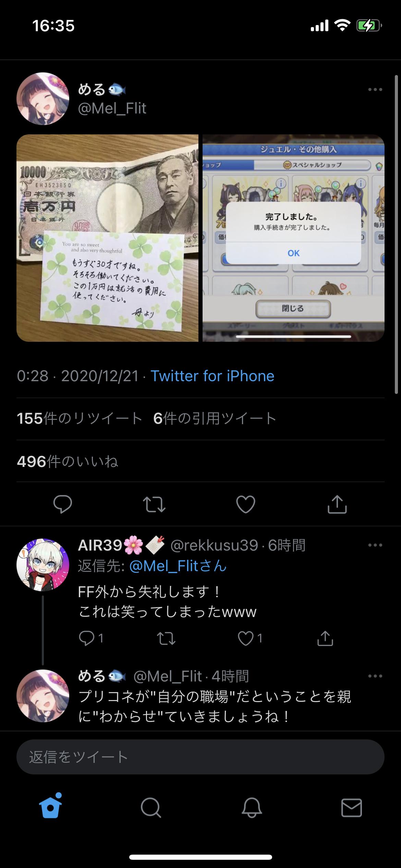View 155 retweets list
Screen dimensions: 401x868
click(80, 419)
